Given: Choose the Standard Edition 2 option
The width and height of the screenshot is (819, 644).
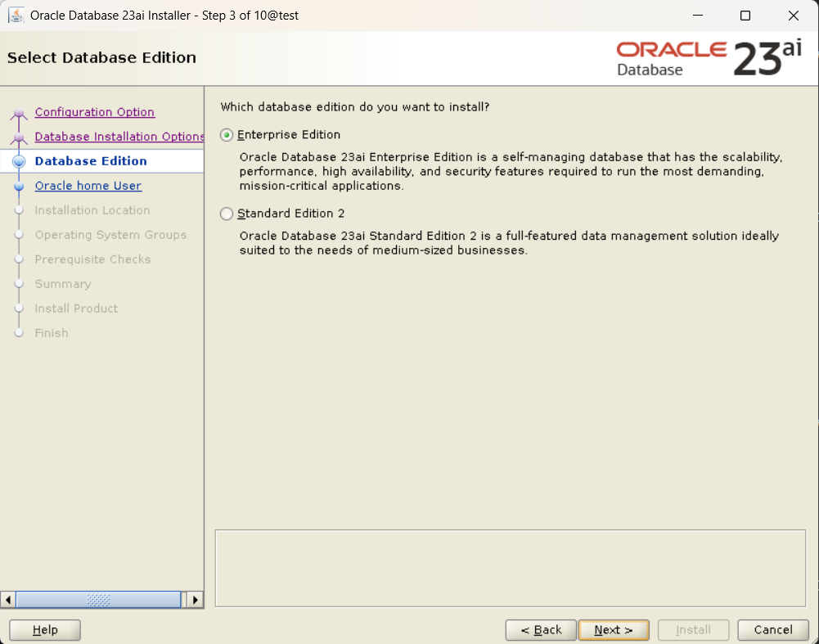Looking at the screenshot, I should (x=226, y=214).
